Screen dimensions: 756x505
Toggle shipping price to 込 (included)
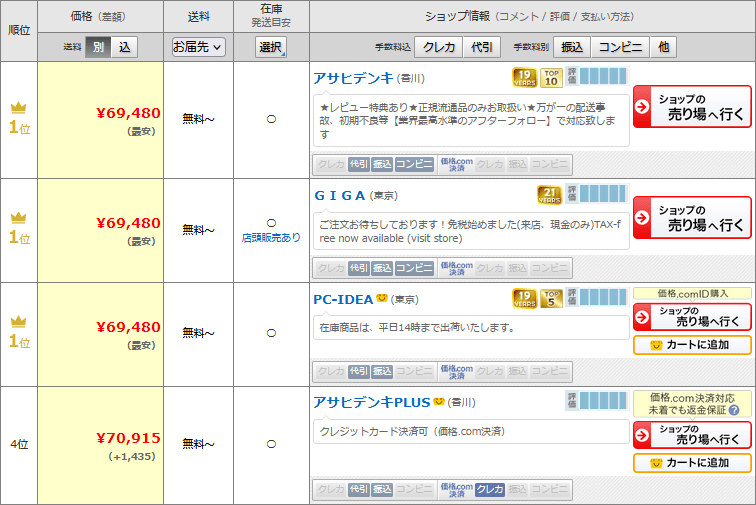[124, 46]
